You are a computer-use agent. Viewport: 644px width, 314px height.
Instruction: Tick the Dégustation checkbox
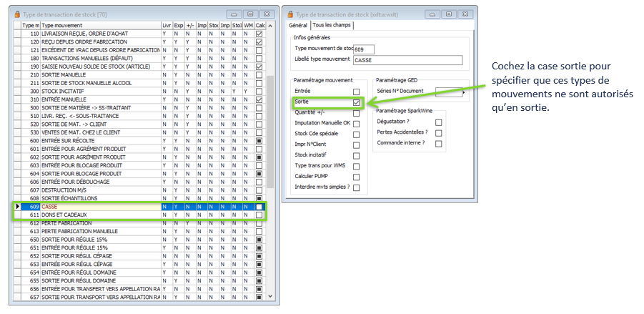click(438, 122)
